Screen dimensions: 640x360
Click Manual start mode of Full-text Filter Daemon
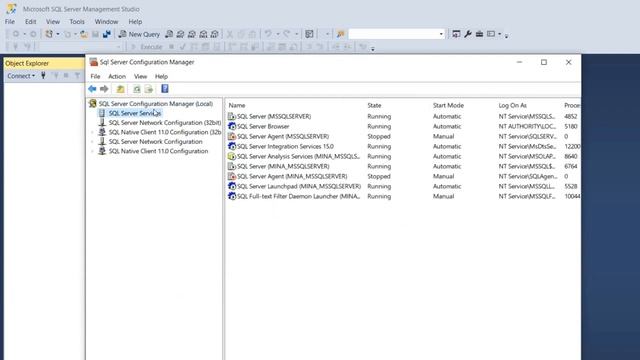point(443,196)
